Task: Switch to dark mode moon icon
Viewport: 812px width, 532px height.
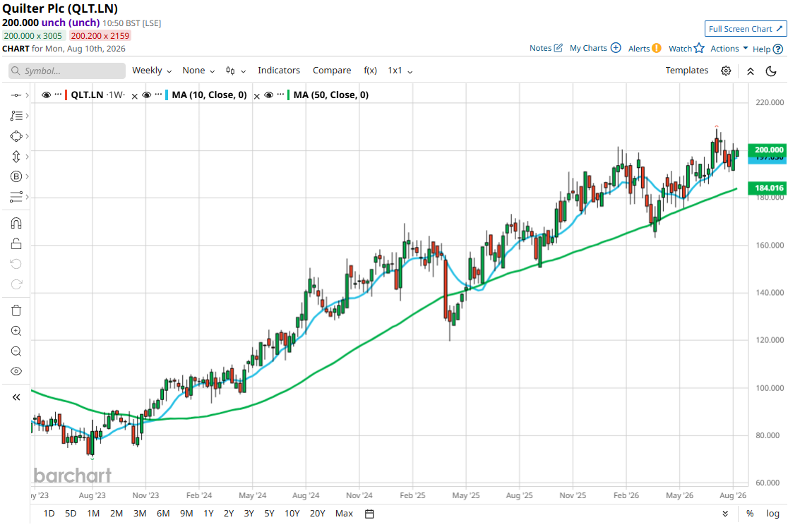Action: click(771, 71)
